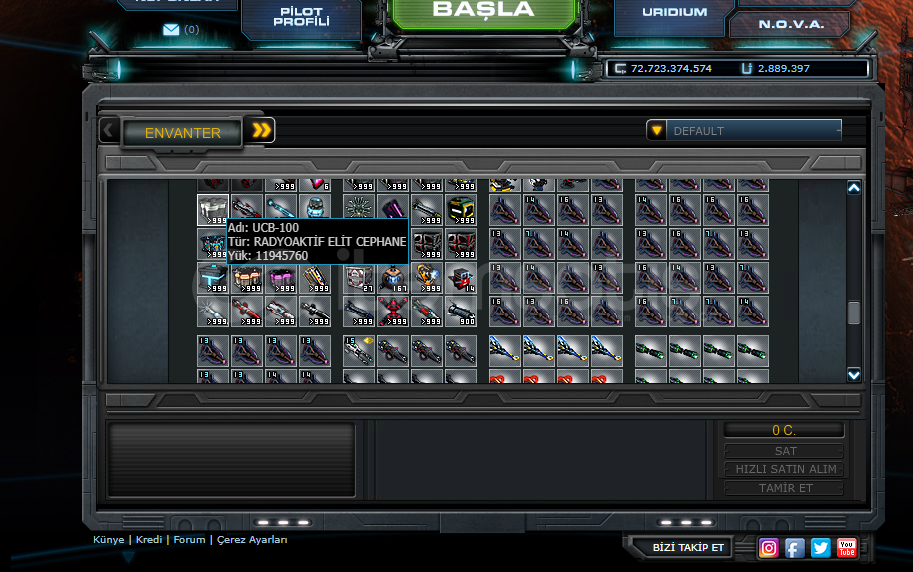The height and width of the screenshot is (572, 913).
Task: Open the Künye link
Action: coord(108,539)
